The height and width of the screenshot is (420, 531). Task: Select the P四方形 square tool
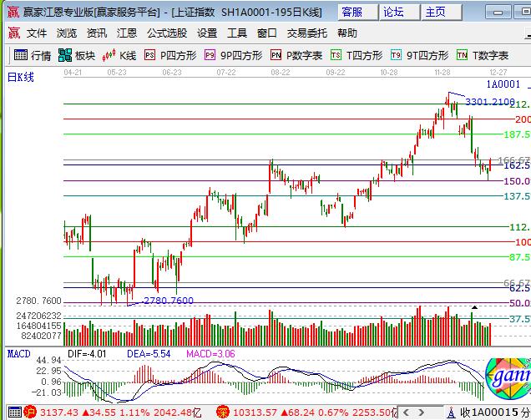pyautogui.click(x=170, y=55)
